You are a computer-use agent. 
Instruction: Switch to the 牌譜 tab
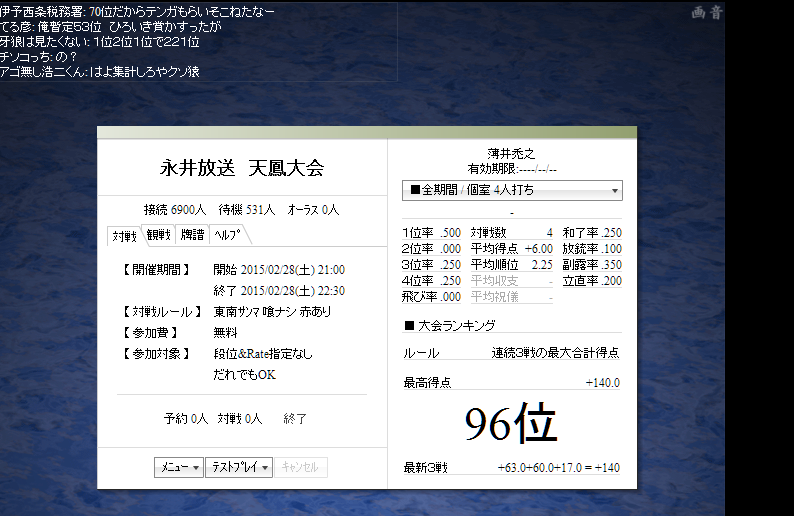[192, 235]
